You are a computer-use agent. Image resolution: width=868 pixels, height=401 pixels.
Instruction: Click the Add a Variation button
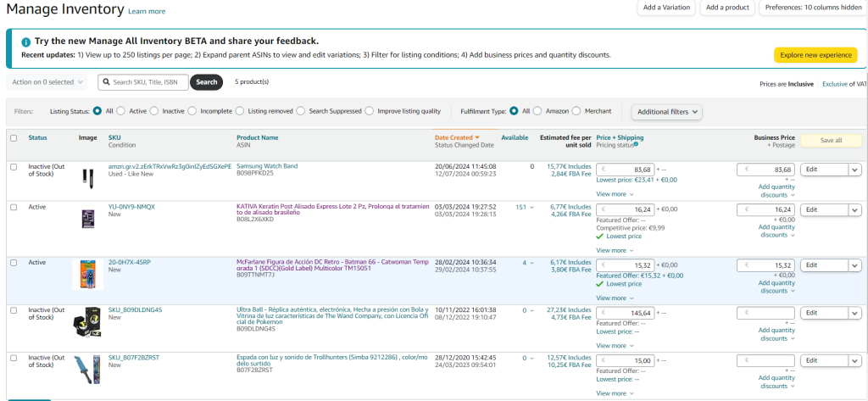(666, 8)
